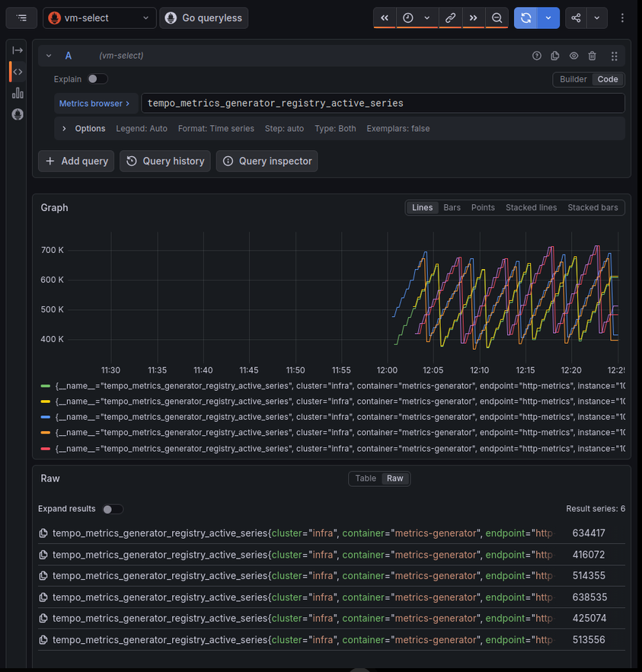Screen dimensions: 642x672
Task: Switch results view to Table
Action: click(366, 478)
